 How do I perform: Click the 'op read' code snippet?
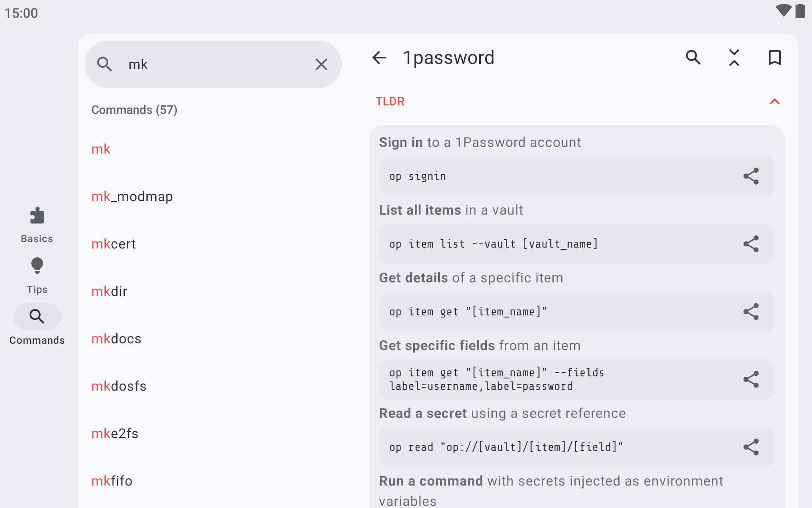(x=506, y=447)
